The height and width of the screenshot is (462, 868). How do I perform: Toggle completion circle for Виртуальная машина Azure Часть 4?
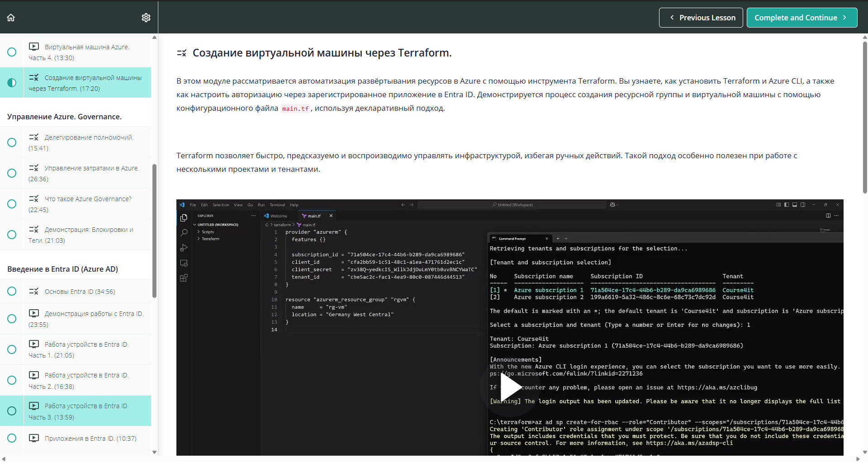pos(12,52)
